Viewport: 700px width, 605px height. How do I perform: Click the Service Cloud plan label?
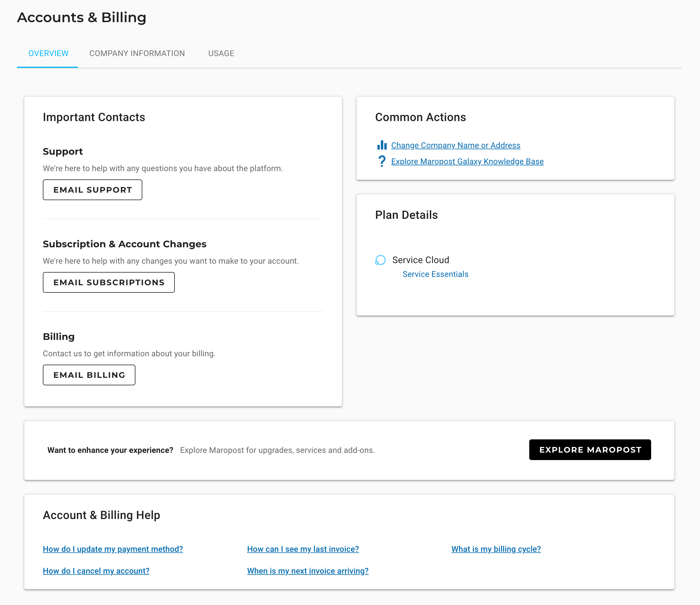click(420, 260)
